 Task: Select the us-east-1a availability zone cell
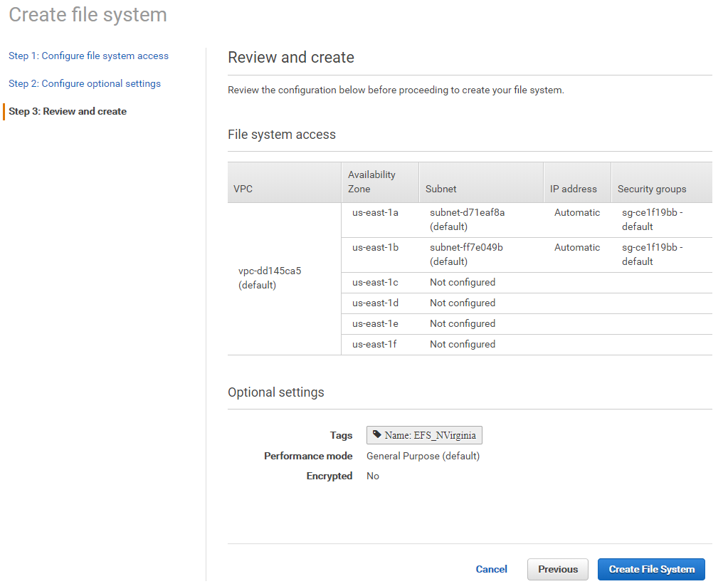click(x=375, y=212)
